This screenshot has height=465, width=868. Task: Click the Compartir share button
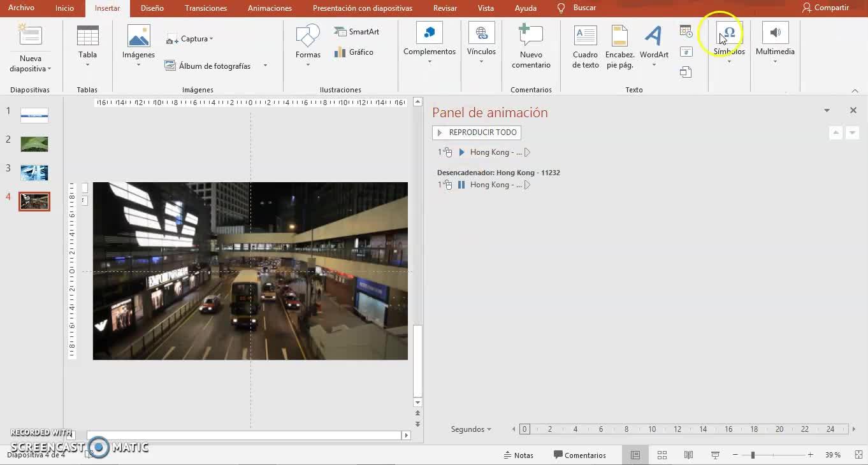[825, 8]
